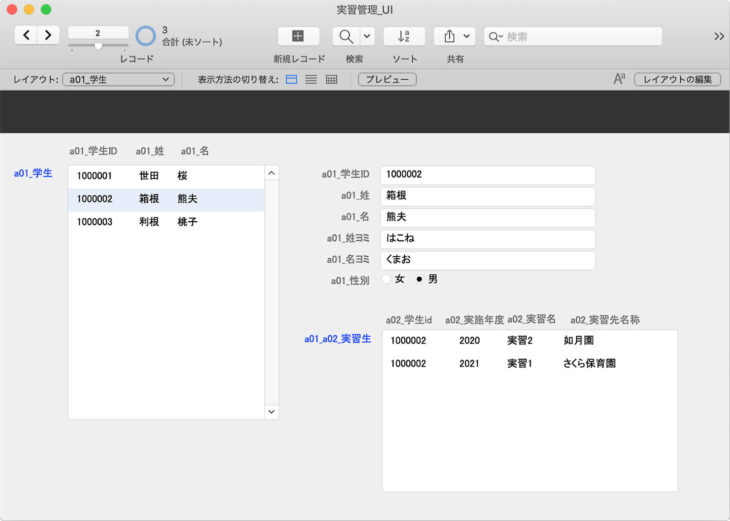
Task: Switch to list view icon
Action: (311, 79)
